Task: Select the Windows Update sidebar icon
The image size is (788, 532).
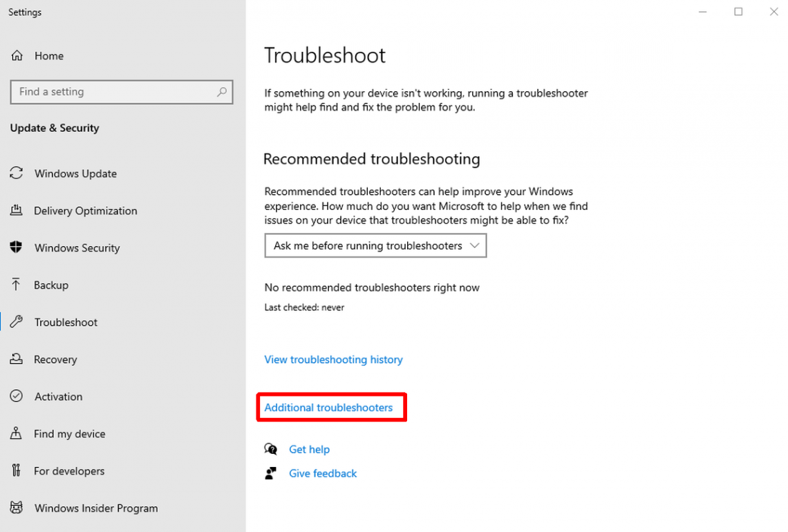Action: (17, 173)
